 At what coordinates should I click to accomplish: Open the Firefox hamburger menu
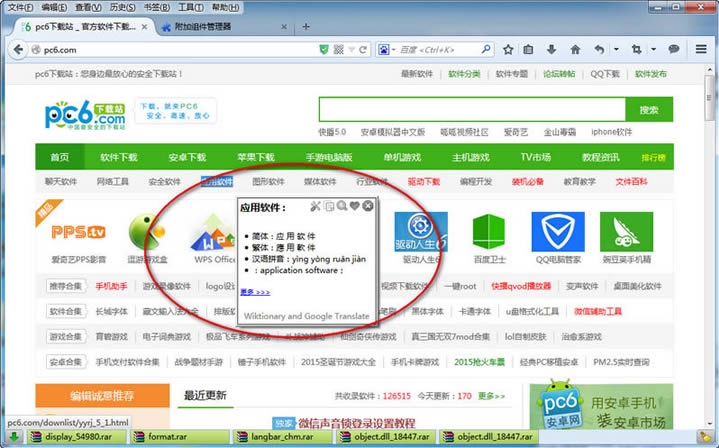[701, 49]
